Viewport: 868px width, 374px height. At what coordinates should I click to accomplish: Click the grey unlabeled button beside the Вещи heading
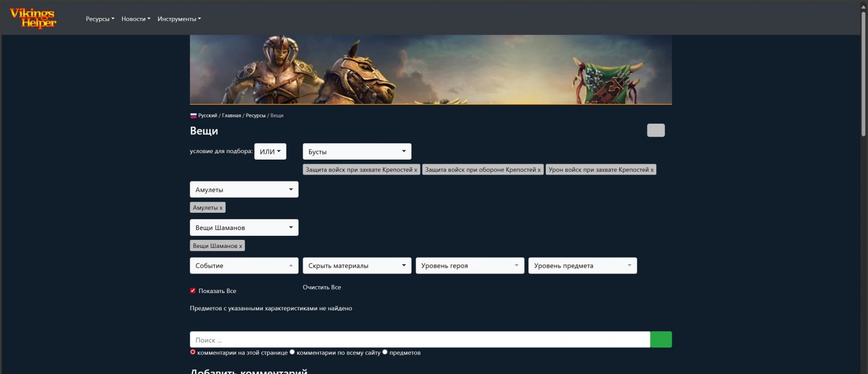pyautogui.click(x=656, y=130)
